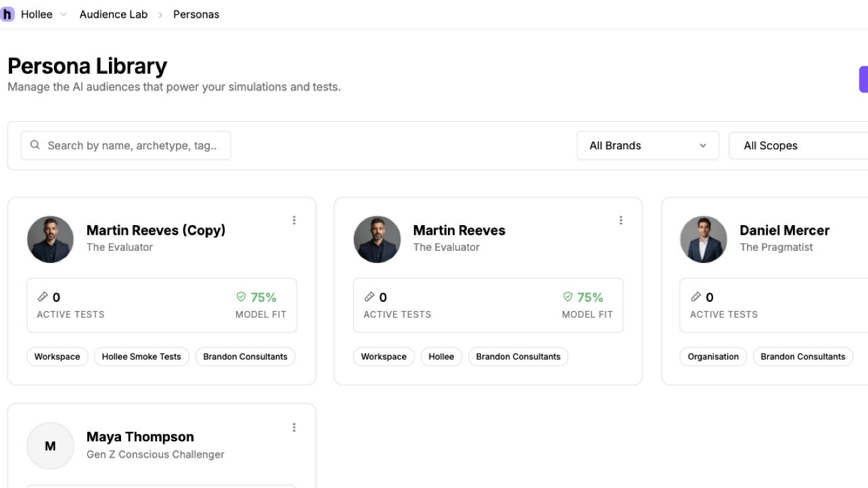Open Maya Thompson's M avatar
This screenshot has height=488, width=868.
[50, 446]
